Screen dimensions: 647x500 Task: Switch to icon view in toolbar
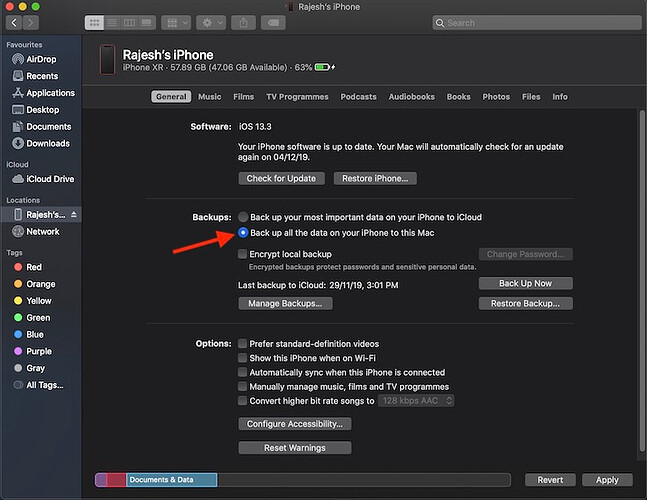tap(93, 22)
